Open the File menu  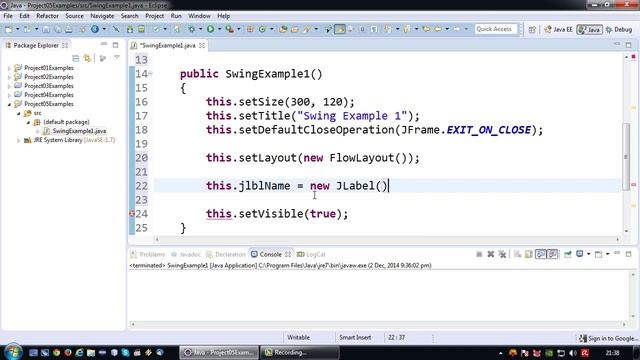point(8,16)
